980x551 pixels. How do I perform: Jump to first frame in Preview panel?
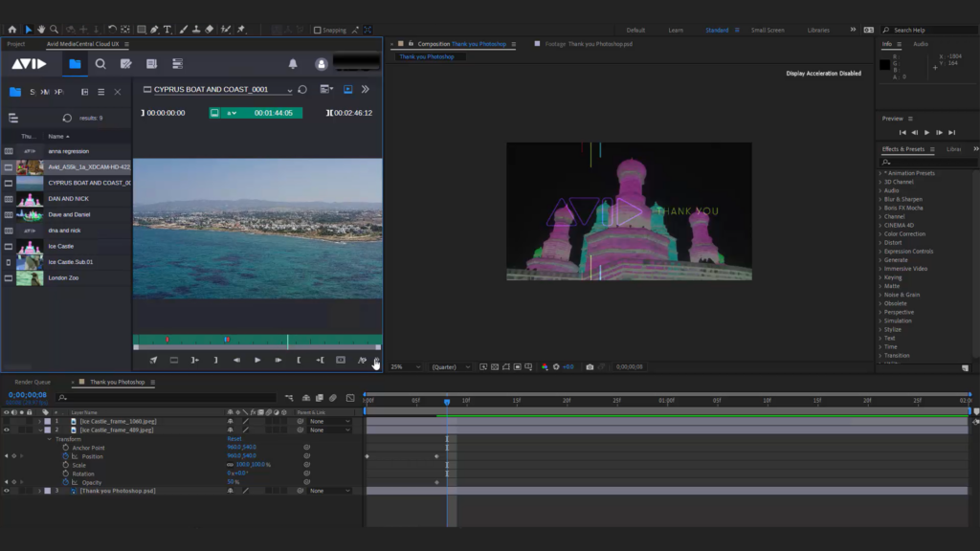click(902, 132)
